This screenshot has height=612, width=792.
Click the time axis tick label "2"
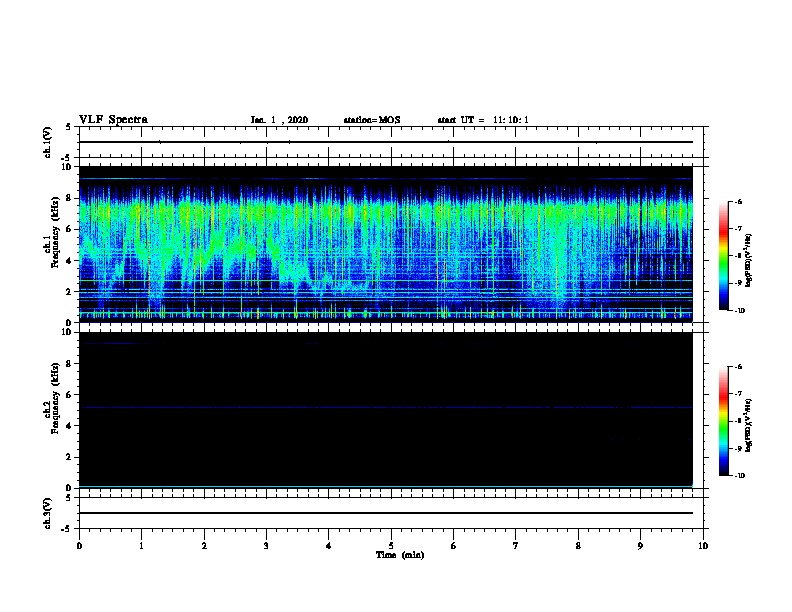pyautogui.click(x=204, y=546)
